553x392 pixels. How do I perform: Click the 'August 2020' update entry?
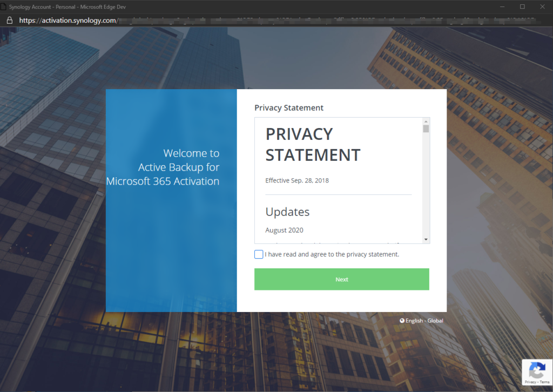pyautogui.click(x=284, y=230)
